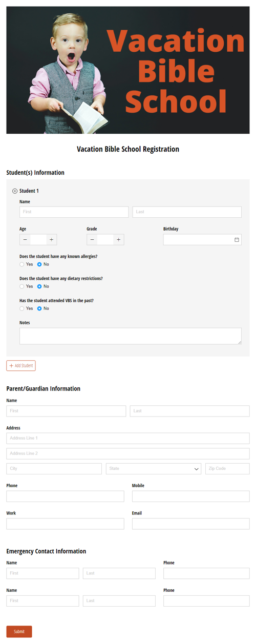This screenshot has height=644, width=256.
Task: Click the Email field
Action: [x=191, y=524]
